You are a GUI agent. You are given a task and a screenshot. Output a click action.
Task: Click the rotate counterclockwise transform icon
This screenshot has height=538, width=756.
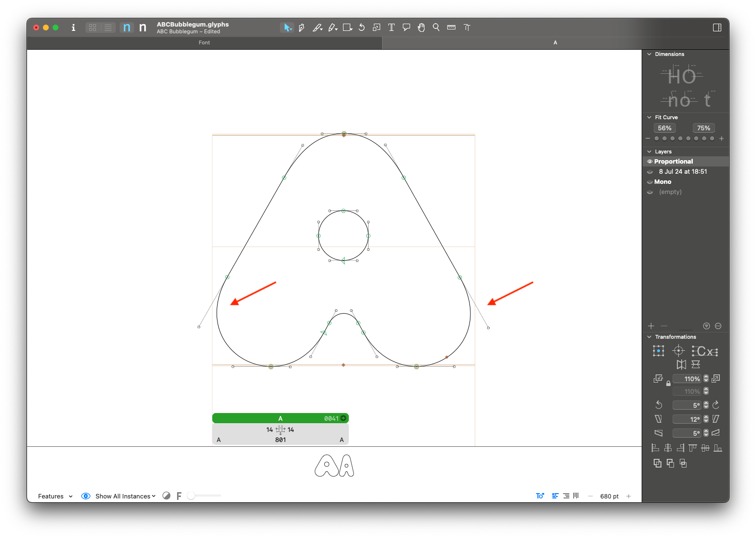[x=659, y=405]
